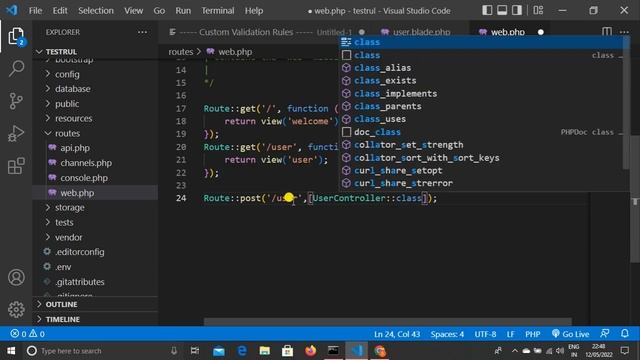Open the Explorer view in activity bar
Image resolution: width=640 pixels, height=360 pixels.
[16, 37]
